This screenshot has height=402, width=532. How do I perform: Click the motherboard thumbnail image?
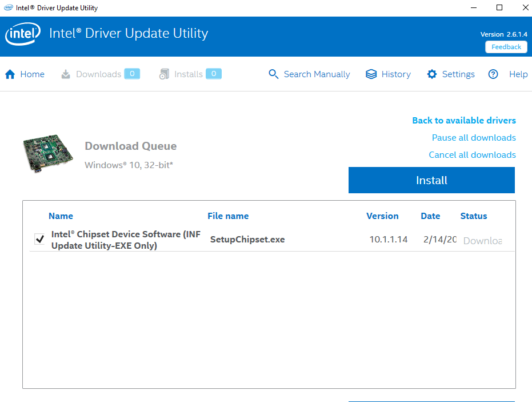(x=48, y=153)
